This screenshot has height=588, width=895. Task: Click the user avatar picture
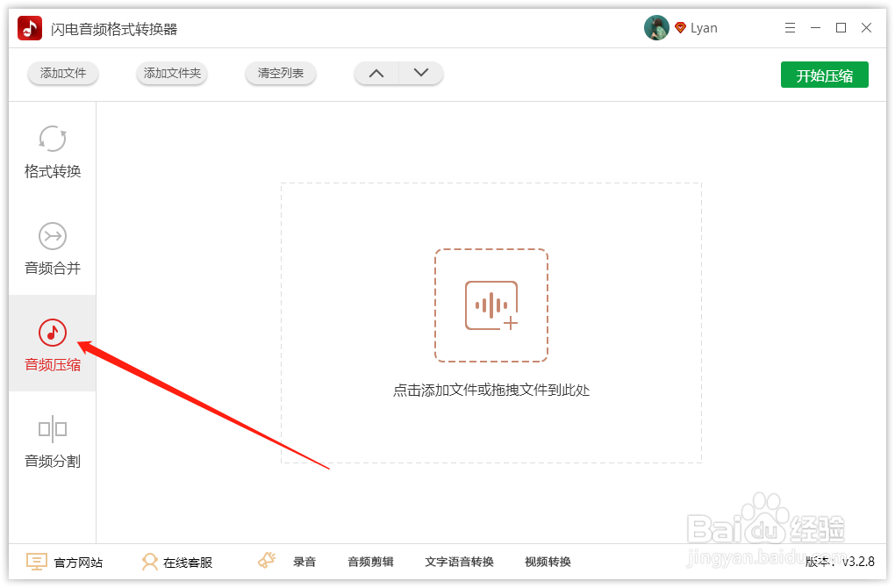[x=656, y=28]
